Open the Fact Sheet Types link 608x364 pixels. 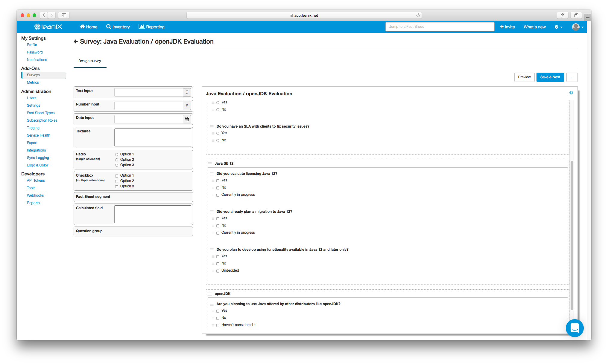click(x=41, y=113)
